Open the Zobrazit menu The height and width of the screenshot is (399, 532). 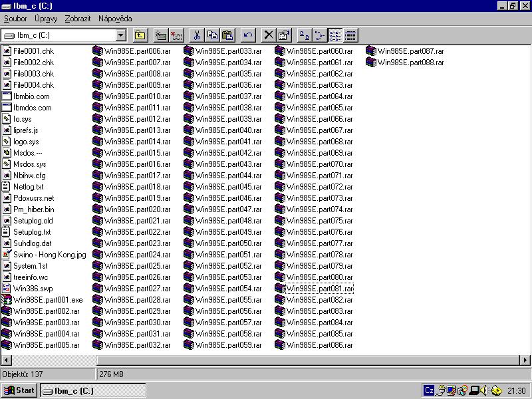[78, 19]
